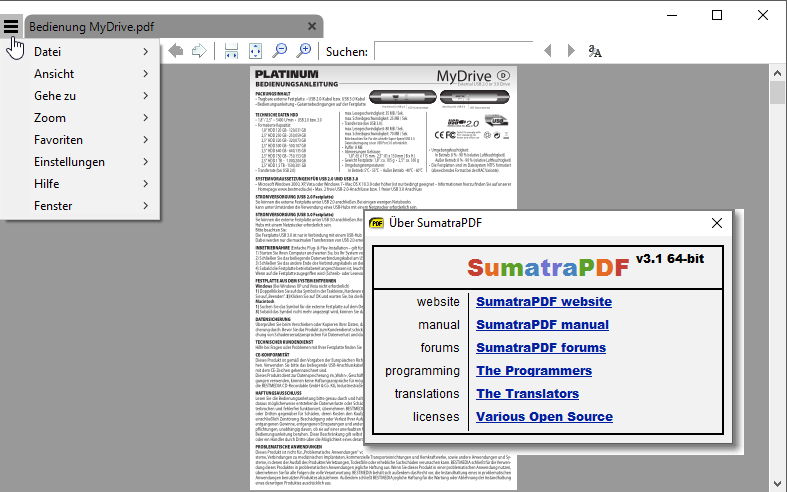This screenshot has height=492, width=787.
Task: Focus the Suchen search field
Action: [454, 51]
